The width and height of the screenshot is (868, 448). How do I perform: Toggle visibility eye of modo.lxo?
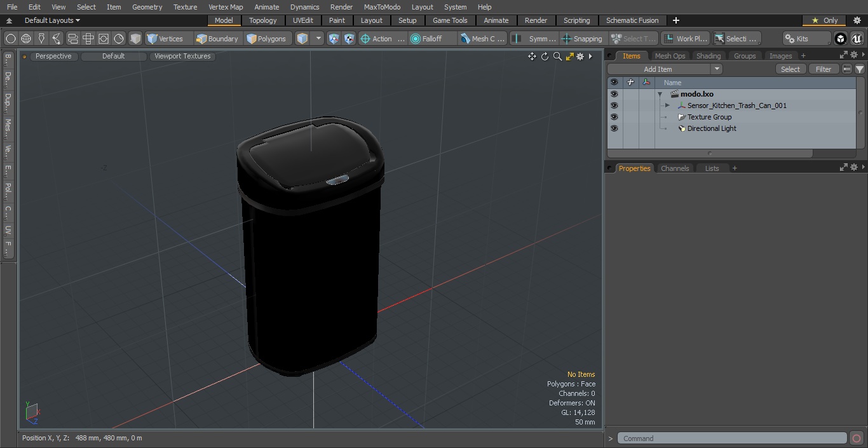614,94
